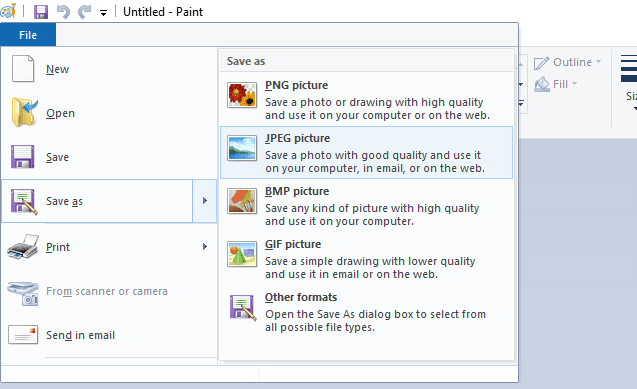Click the Send in email envelope icon

[23, 335]
